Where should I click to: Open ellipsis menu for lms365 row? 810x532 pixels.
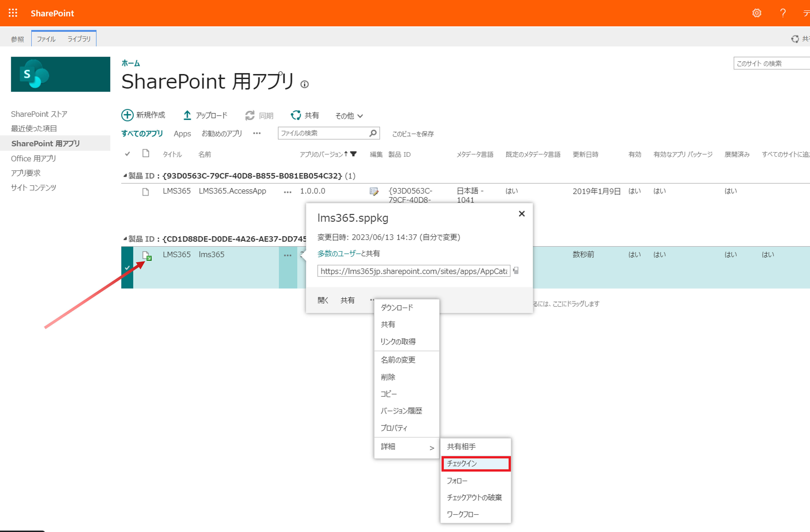tap(288, 255)
